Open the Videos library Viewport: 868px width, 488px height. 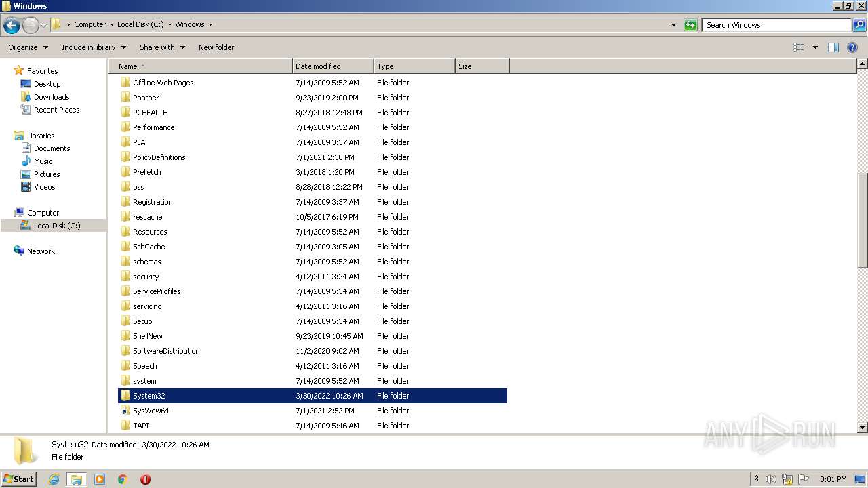(44, 187)
